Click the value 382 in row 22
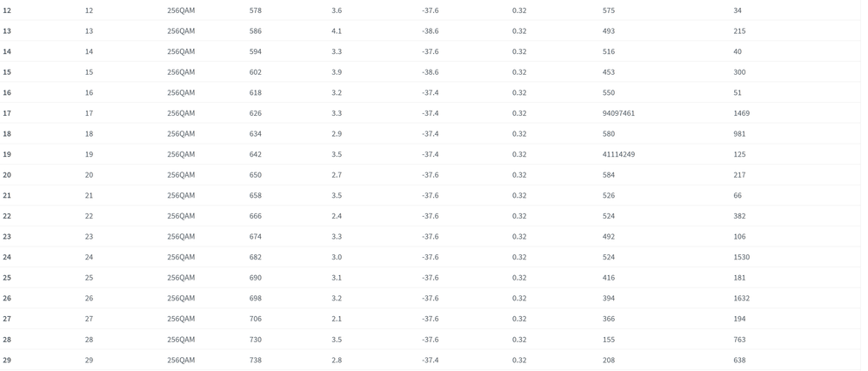This screenshot has height=371, width=868. tap(739, 216)
